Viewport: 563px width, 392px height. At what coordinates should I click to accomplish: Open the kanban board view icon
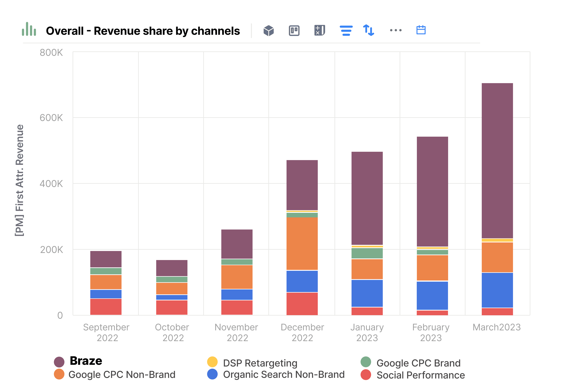(294, 31)
